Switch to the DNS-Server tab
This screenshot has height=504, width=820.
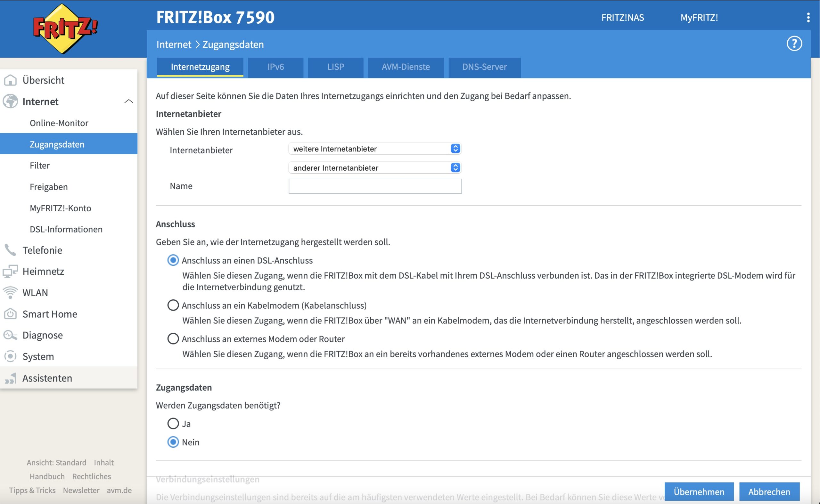click(x=484, y=67)
